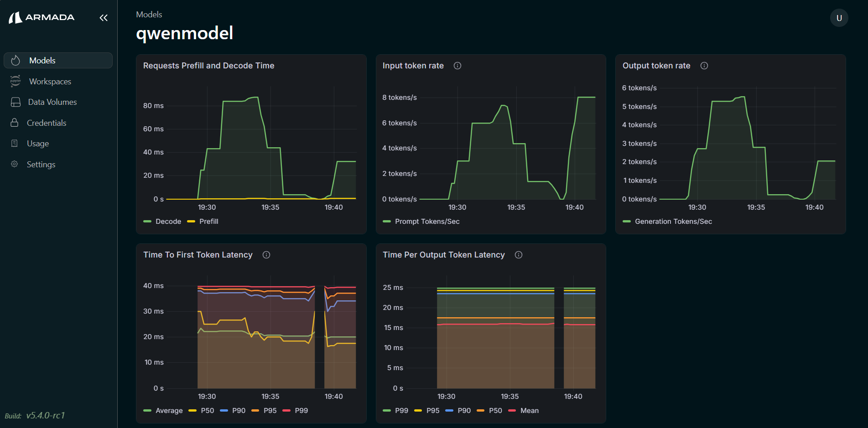
Task: Click the Workspaces Jupyter icon
Action: (16, 81)
